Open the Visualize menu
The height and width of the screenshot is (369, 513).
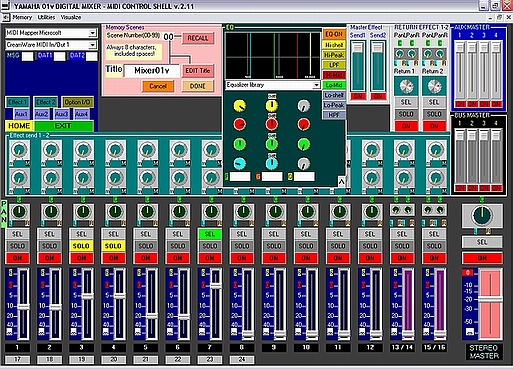[71, 17]
